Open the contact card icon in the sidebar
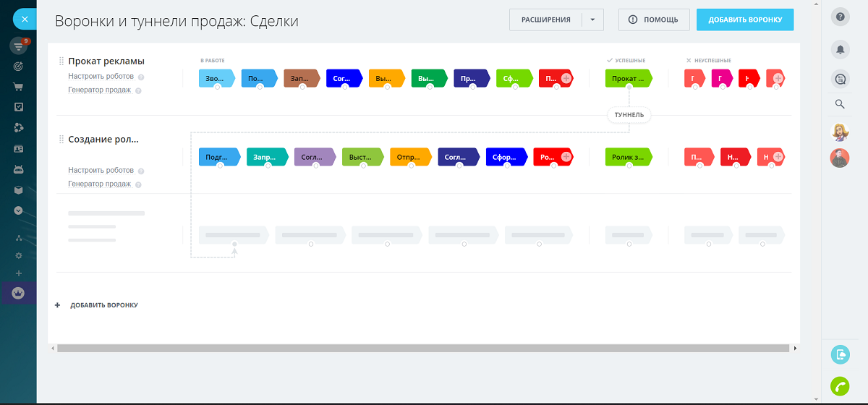The image size is (868, 405). click(x=19, y=148)
